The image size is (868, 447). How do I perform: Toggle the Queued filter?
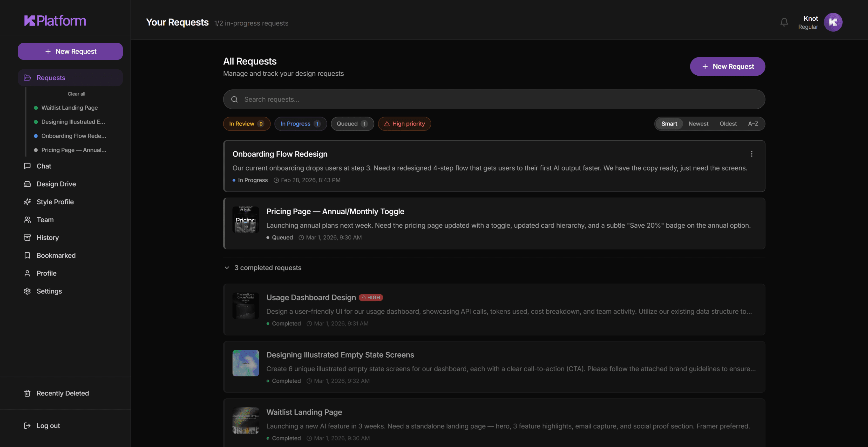point(352,124)
